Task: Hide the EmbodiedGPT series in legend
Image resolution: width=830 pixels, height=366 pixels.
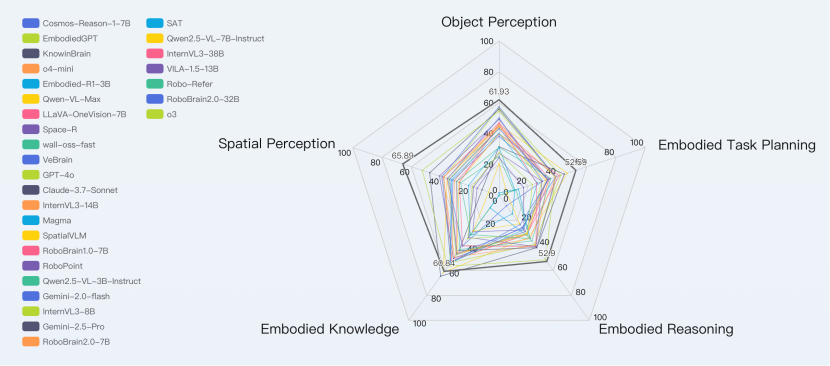Action: (60, 39)
